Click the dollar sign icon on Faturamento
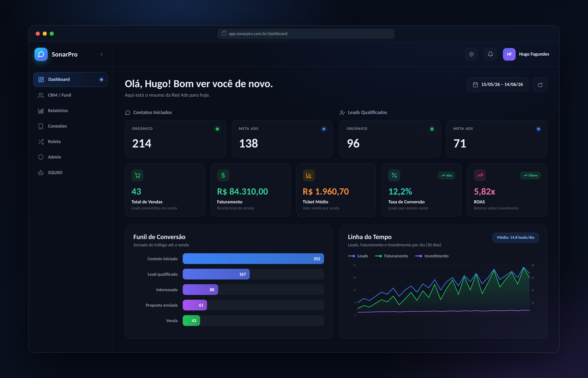 pyautogui.click(x=223, y=175)
